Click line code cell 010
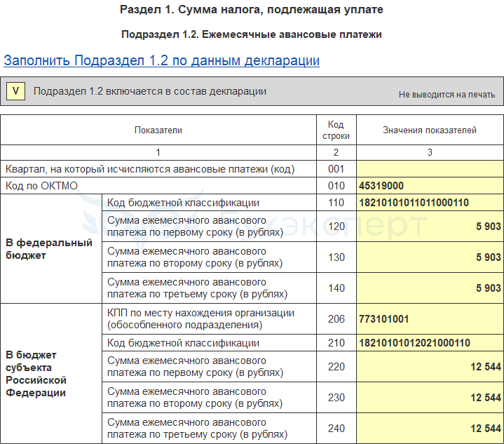Image resolution: width=504 pixels, height=444 pixels. point(336,186)
